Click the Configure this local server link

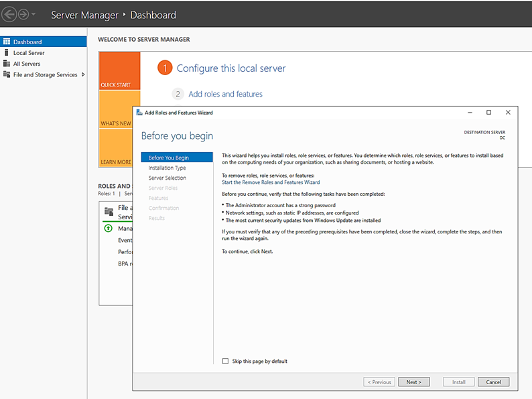[x=230, y=68]
